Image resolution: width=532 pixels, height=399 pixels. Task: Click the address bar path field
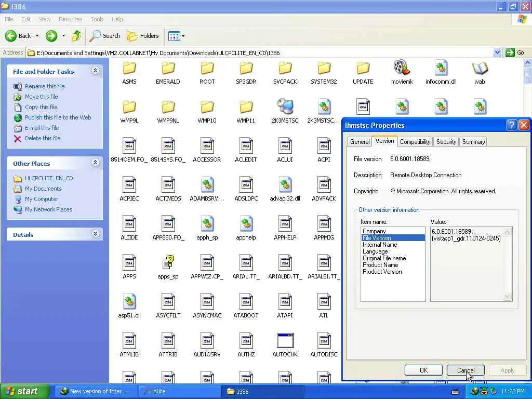click(x=260, y=52)
